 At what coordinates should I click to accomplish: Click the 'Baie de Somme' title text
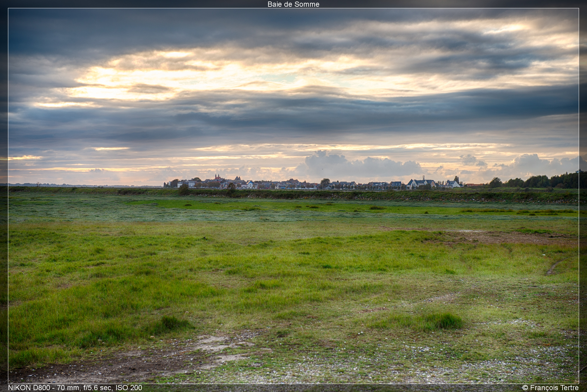pos(293,4)
